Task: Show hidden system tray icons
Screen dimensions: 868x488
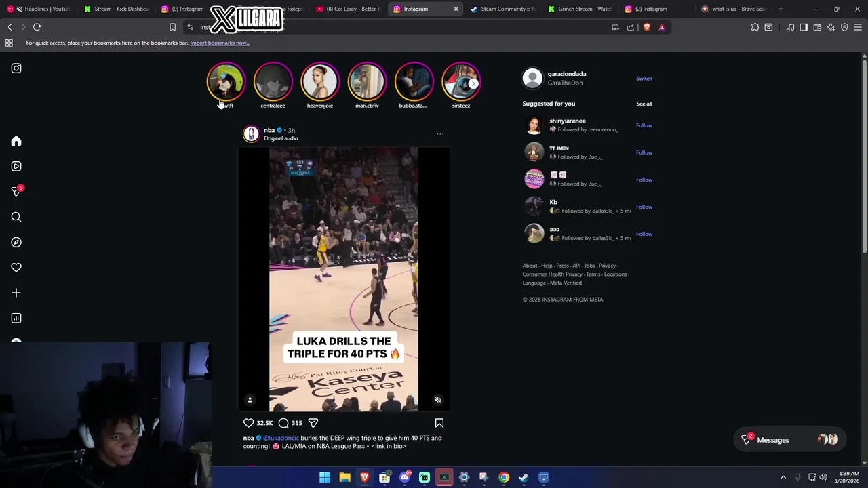Action: tap(783, 477)
